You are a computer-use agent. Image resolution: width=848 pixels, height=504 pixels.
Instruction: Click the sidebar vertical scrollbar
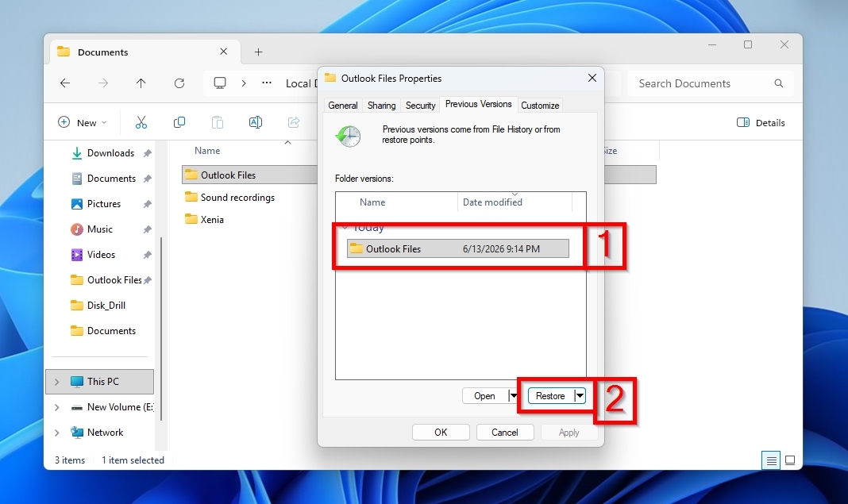(x=161, y=329)
